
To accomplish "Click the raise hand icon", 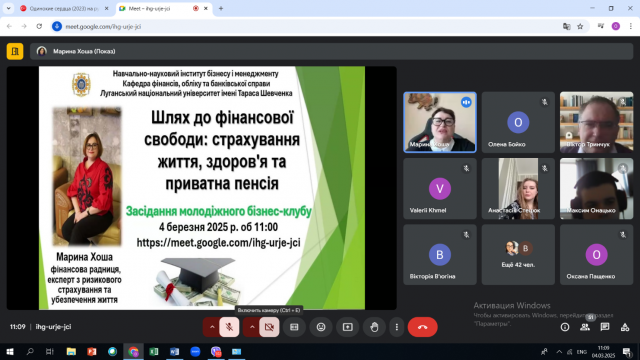I will [x=374, y=327].
